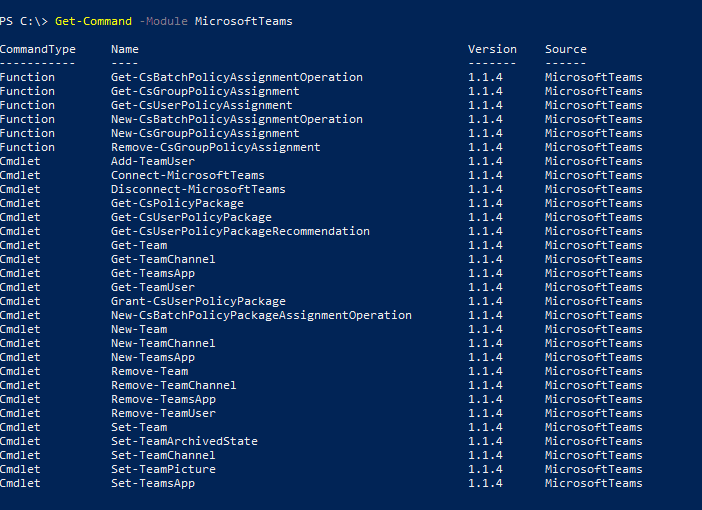The width and height of the screenshot is (702, 510).
Task: Click the Get-TeamChannel cmdlet name
Action: click(163, 259)
